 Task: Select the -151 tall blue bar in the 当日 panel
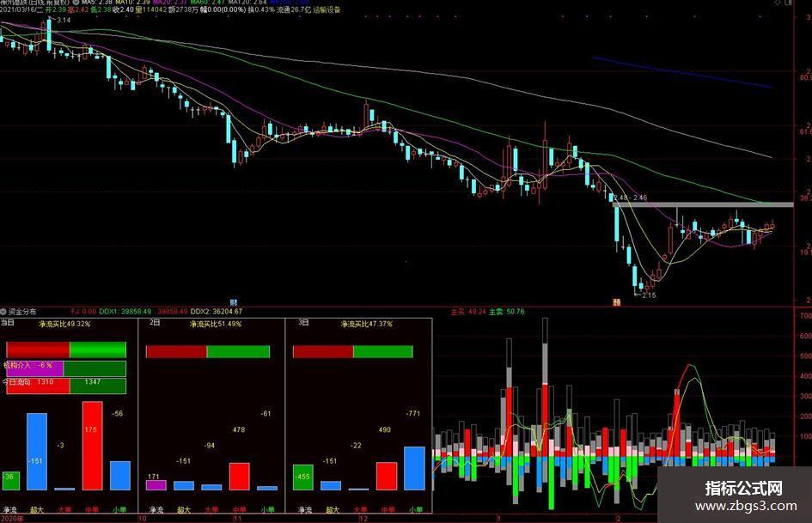37,452
